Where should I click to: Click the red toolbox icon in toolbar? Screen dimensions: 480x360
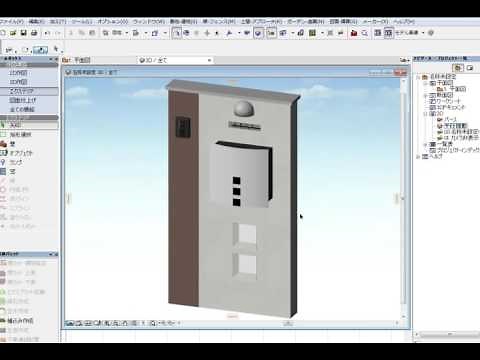click(354, 33)
